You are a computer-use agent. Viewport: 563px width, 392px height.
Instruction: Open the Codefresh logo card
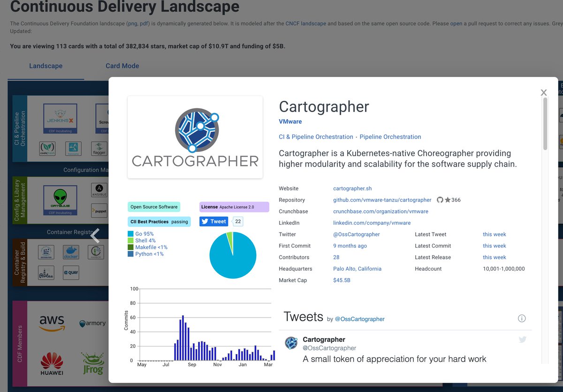point(48,148)
